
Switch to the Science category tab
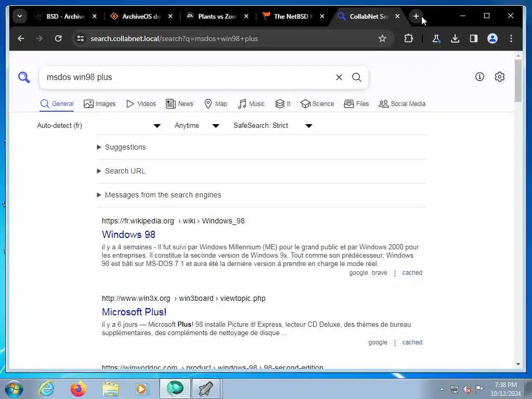317,104
